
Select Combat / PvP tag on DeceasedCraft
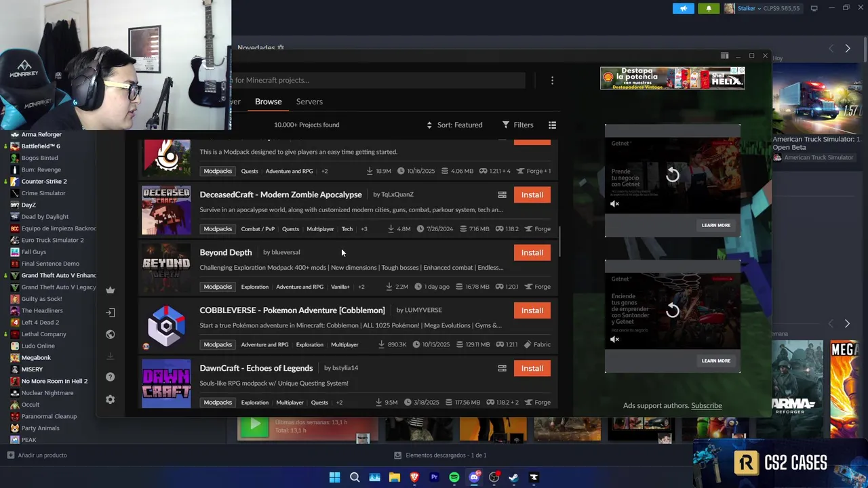pos(258,229)
